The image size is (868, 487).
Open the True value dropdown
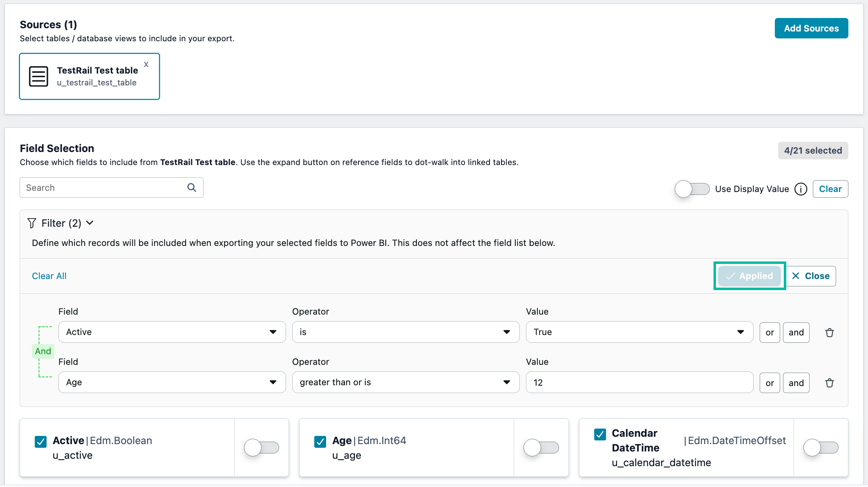click(x=640, y=332)
